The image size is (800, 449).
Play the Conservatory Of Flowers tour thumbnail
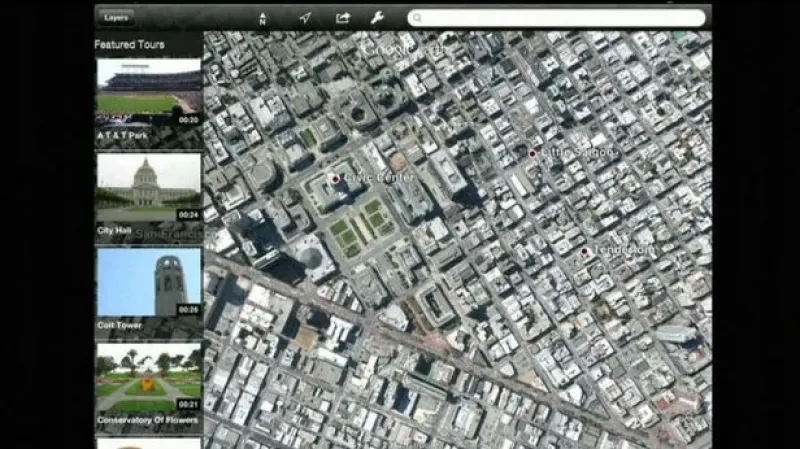coord(148,377)
